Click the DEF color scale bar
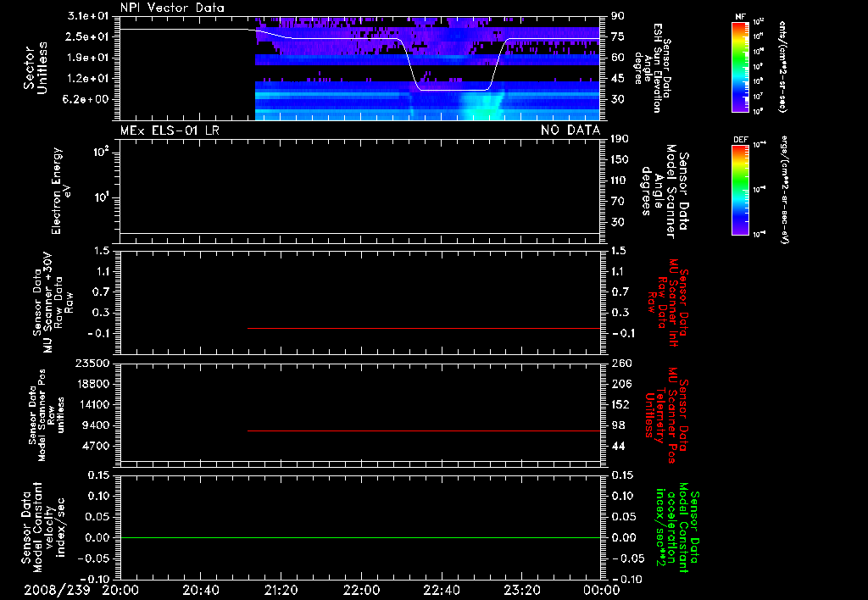Viewport: 868px width, 600px height. 740,190
